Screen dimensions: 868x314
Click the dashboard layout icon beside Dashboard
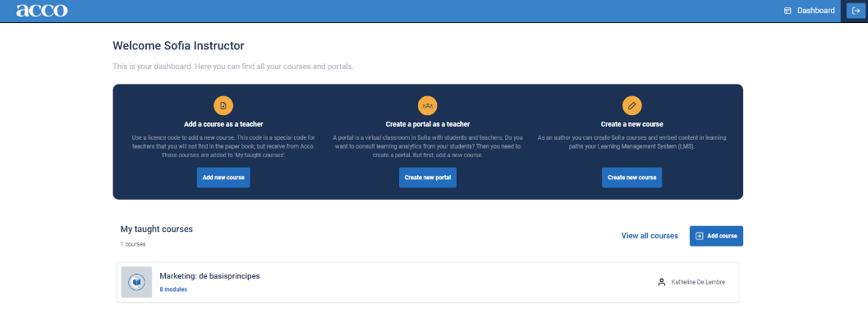pos(788,11)
